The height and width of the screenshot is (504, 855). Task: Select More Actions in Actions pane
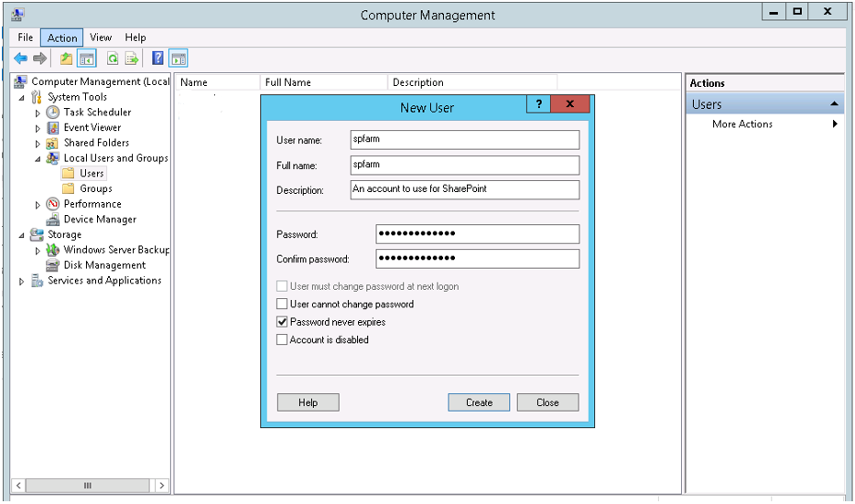742,124
